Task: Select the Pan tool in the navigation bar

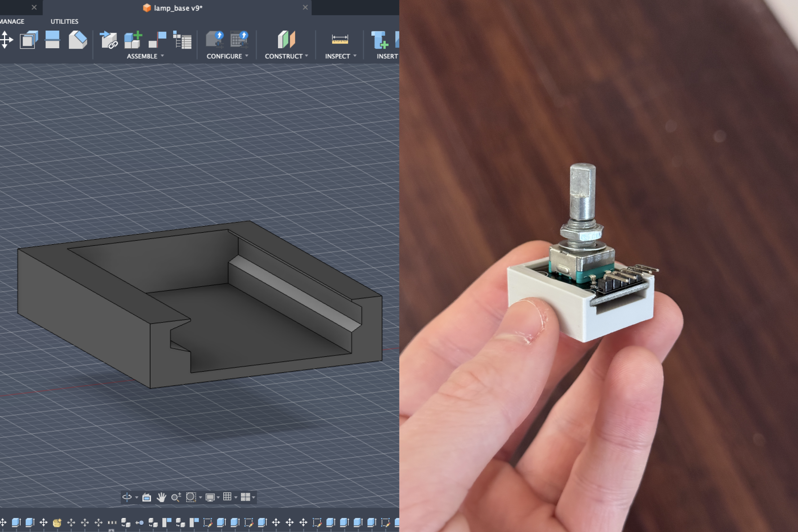Action: tap(161, 497)
